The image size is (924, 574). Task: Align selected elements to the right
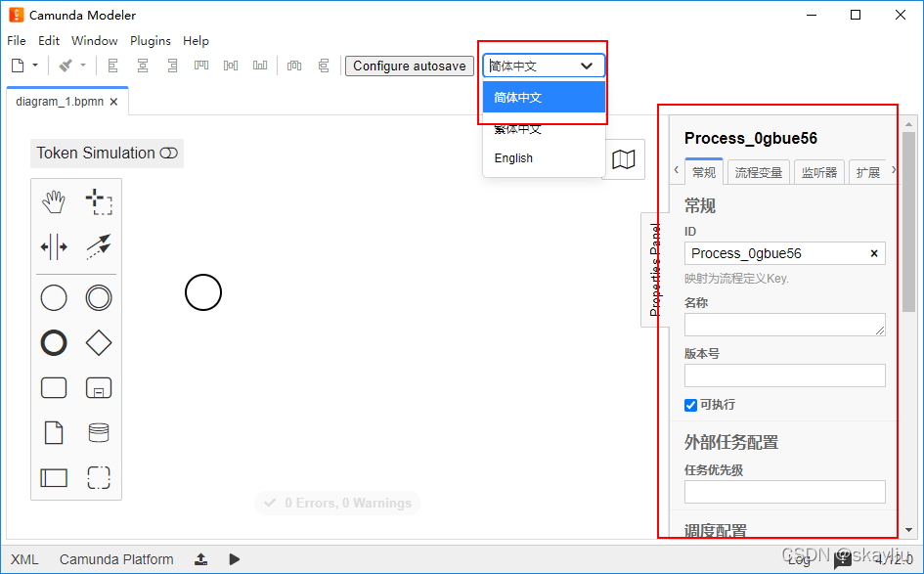coord(172,66)
